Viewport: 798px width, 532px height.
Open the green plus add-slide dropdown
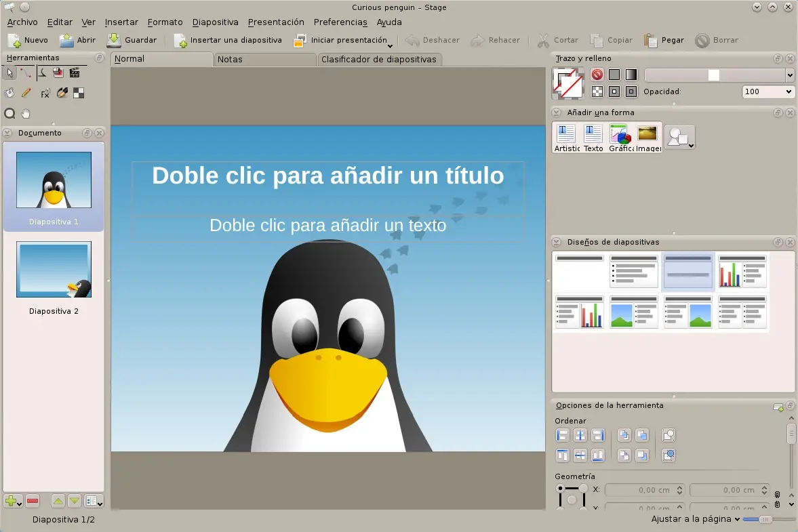13,502
